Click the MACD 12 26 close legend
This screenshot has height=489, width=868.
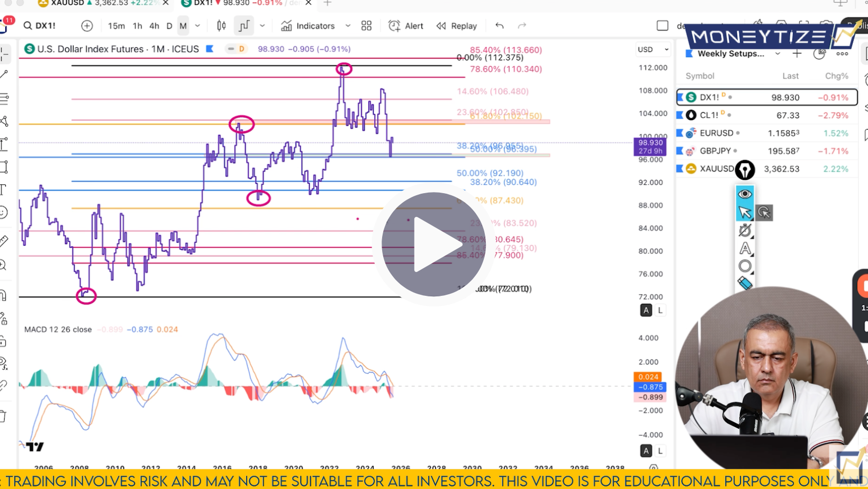[58, 329]
